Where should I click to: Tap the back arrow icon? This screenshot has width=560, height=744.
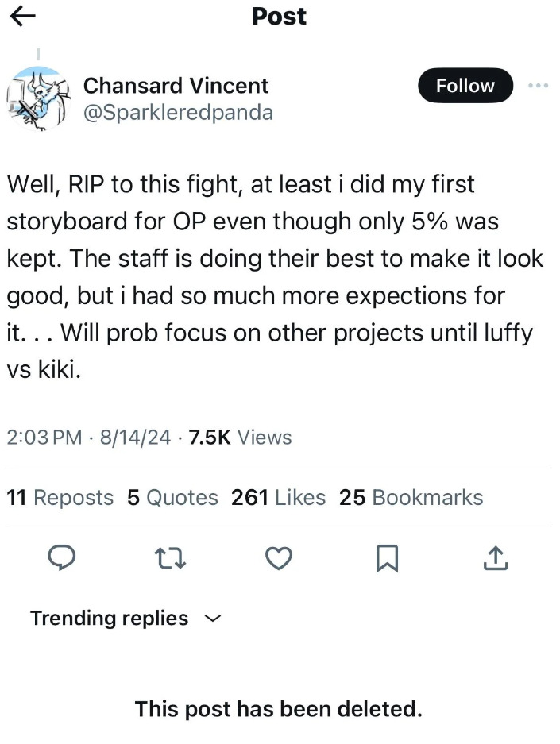[x=24, y=17]
